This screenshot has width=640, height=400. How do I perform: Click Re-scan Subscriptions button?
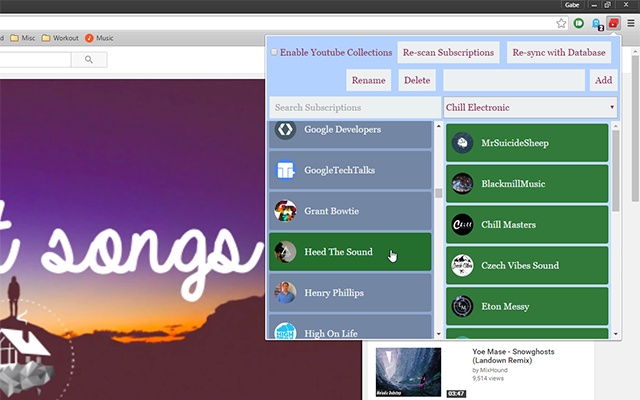point(448,52)
